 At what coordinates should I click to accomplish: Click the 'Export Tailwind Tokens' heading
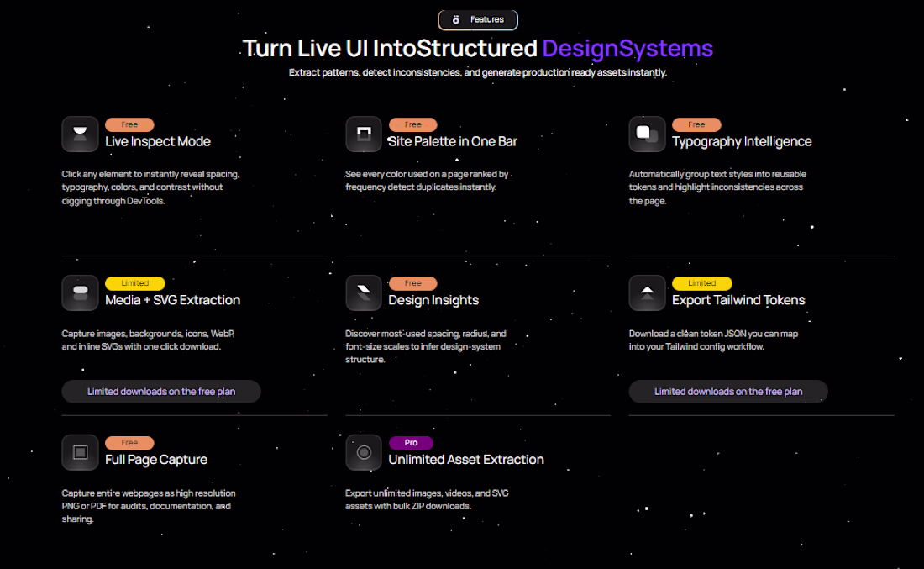click(x=738, y=300)
